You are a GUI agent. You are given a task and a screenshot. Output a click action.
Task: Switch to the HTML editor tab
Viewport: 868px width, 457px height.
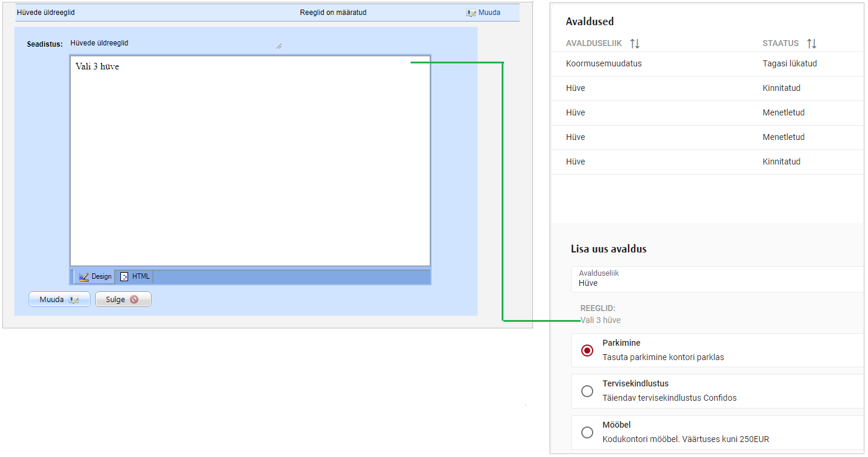click(135, 276)
